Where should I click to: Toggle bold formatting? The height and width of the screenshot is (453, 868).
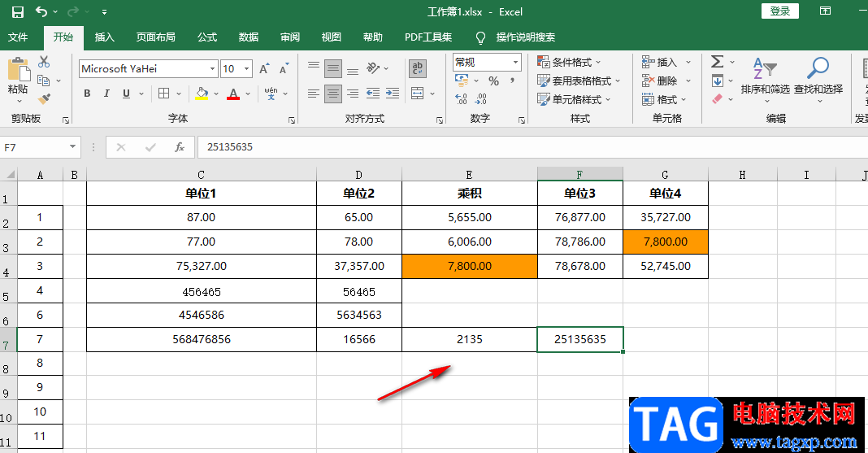(88, 94)
